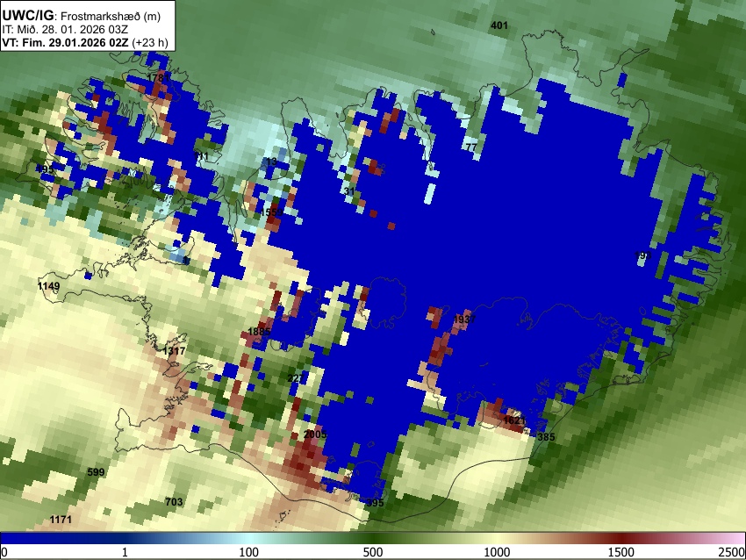Click the map value '1937'
The width and height of the screenshot is (746, 560).
point(464,319)
